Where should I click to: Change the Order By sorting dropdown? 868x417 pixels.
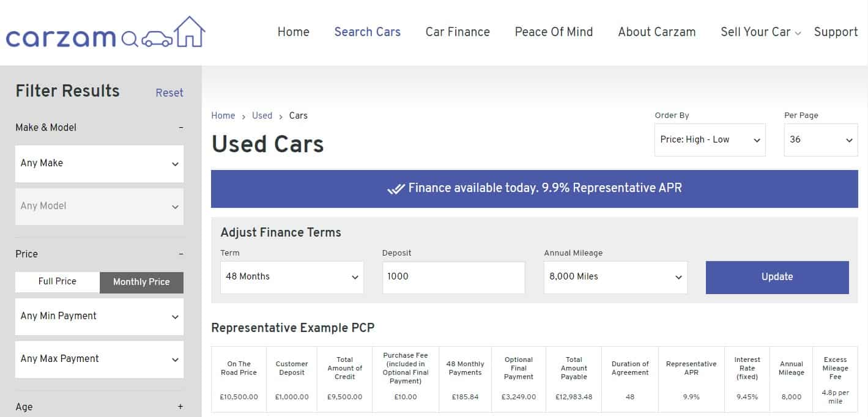click(710, 140)
